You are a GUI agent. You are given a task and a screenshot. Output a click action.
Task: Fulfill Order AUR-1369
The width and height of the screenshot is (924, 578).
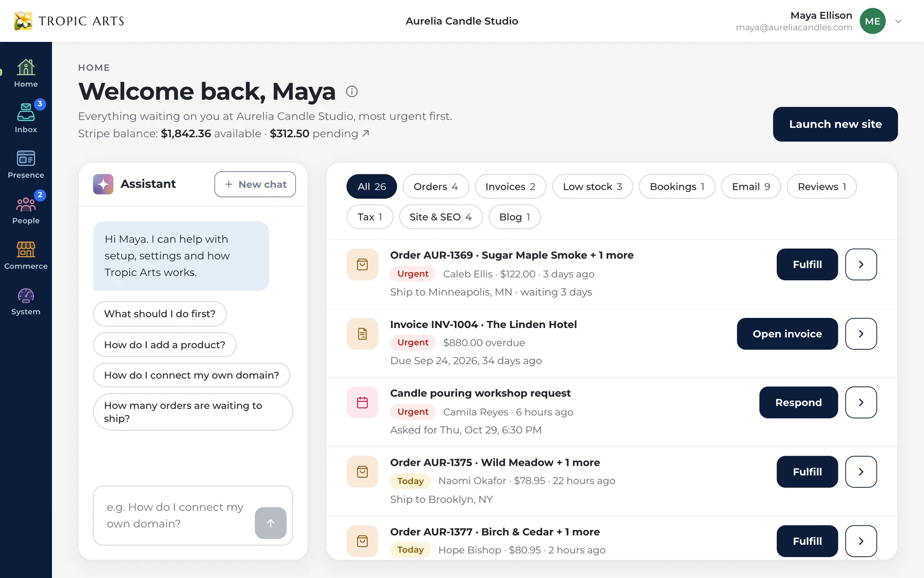[x=807, y=264]
